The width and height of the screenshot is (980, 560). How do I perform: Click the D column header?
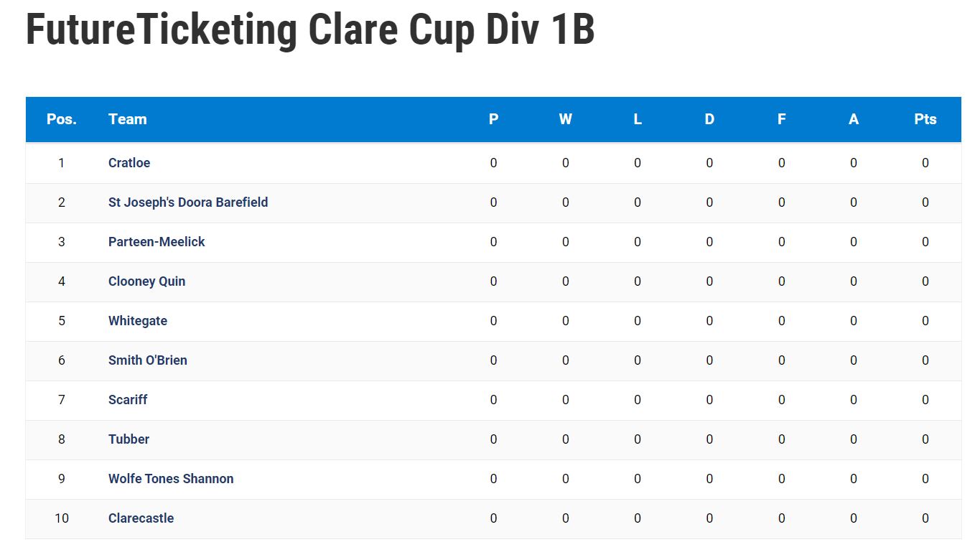[709, 119]
